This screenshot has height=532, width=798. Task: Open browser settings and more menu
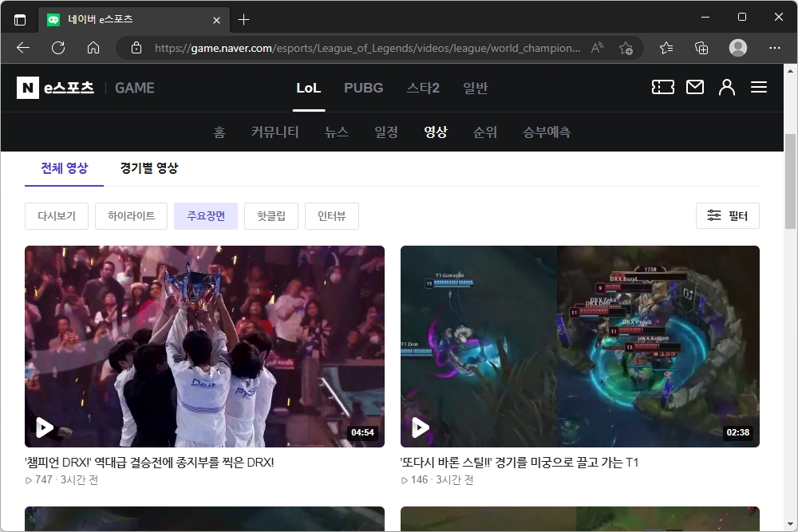(775, 48)
